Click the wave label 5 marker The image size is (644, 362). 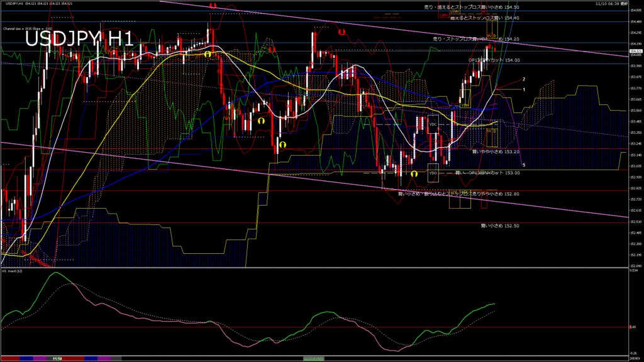click(x=523, y=165)
